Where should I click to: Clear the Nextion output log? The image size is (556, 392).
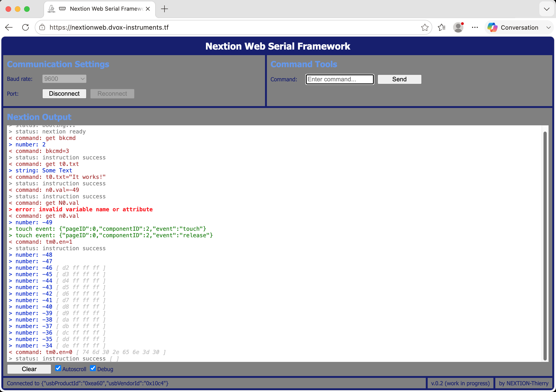29,369
